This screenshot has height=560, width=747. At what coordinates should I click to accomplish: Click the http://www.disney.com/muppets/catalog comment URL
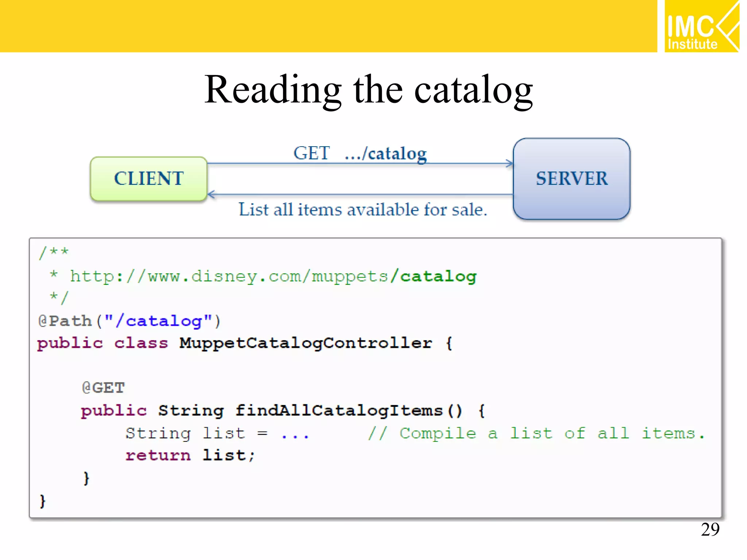pyautogui.click(x=273, y=277)
